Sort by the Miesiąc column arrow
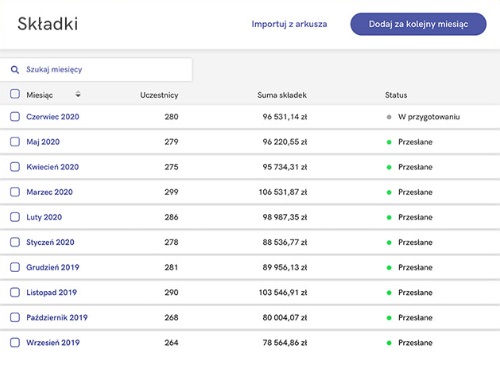Image resolution: width=500 pixels, height=368 pixels. (78, 94)
